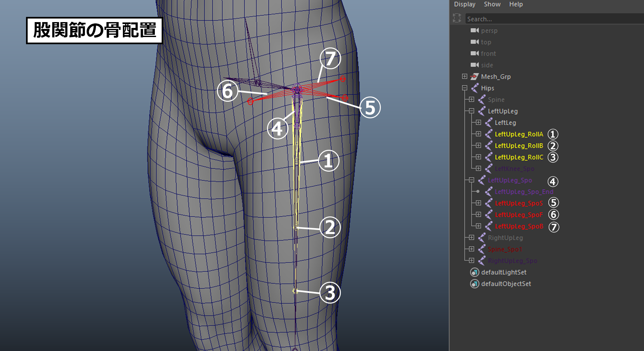Click the persp camera icon
This screenshot has width=644, height=351.
(475, 31)
